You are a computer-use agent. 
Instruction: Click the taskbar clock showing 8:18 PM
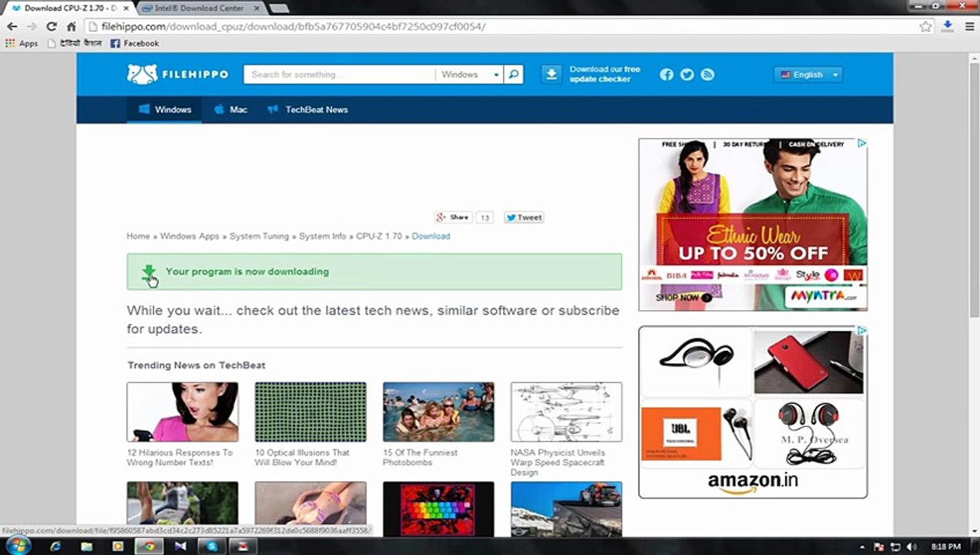[945, 547]
